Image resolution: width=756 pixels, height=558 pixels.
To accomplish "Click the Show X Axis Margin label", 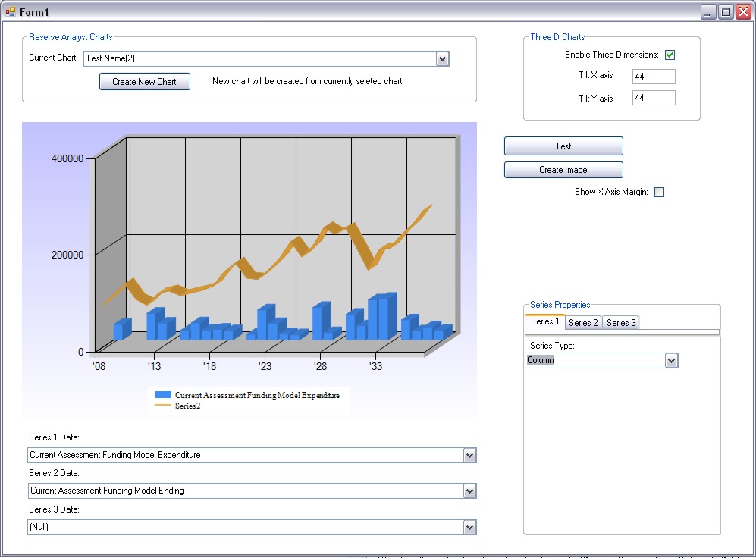I will (x=611, y=192).
